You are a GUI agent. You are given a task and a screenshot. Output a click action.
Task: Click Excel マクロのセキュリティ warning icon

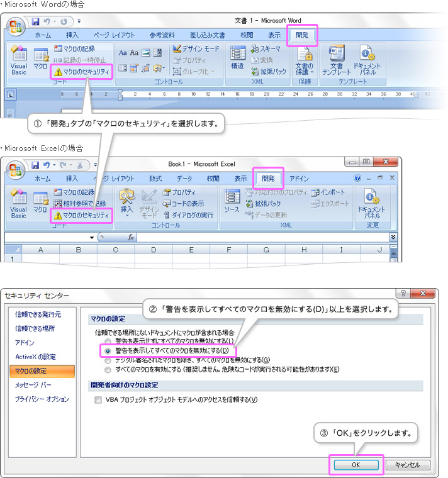coord(58,216)
